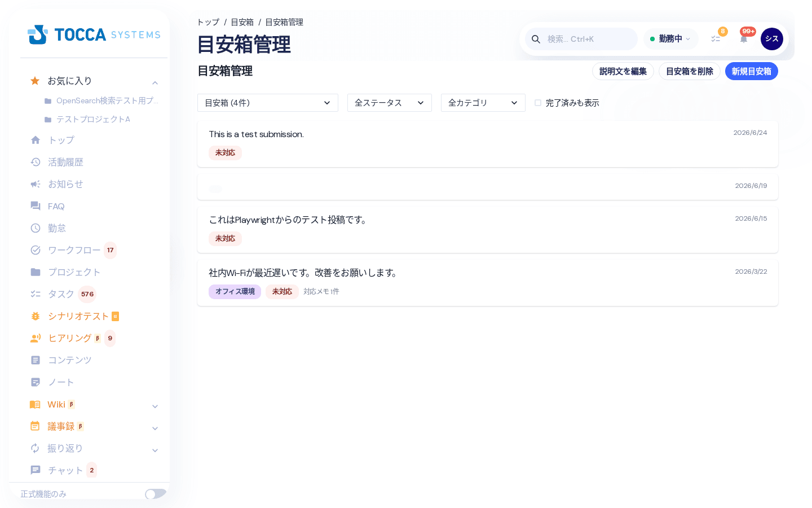
Task: Open the 勤務中 status dropdown
Action: 670,39
